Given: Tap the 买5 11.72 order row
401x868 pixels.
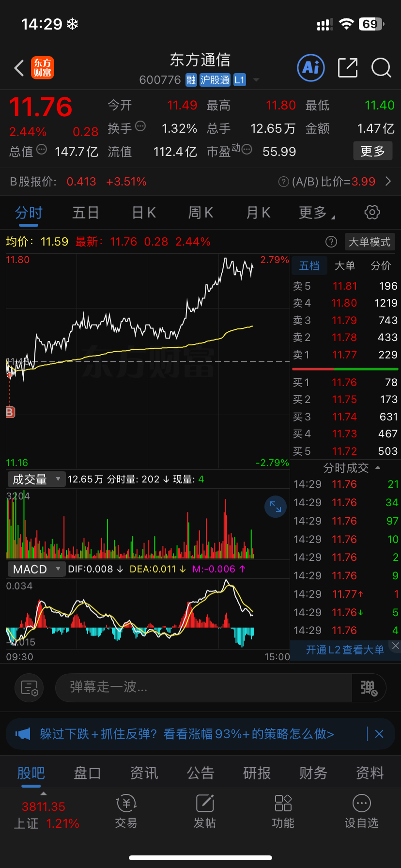Looking at the screenshot, I should point(345,451).
